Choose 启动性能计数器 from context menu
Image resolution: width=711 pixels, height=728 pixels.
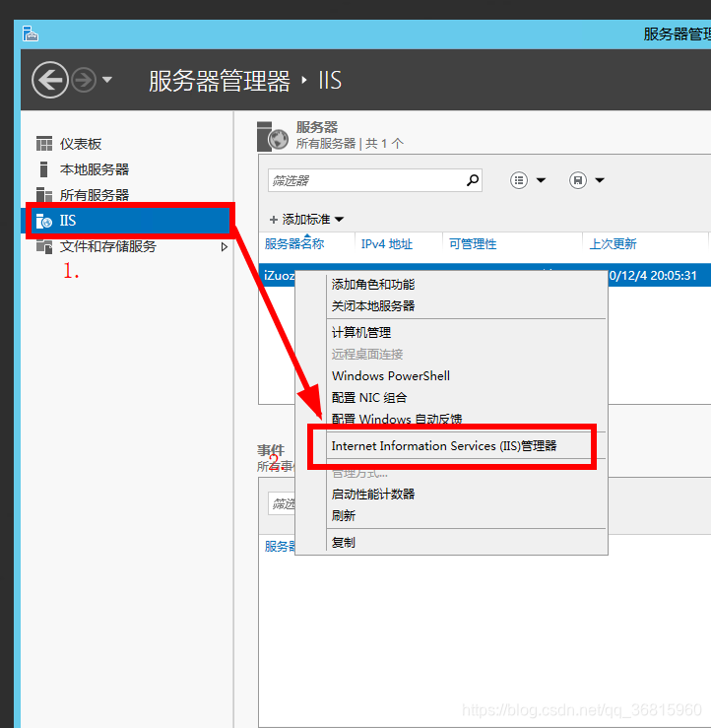pyautogui.click(x=373, y=494)
